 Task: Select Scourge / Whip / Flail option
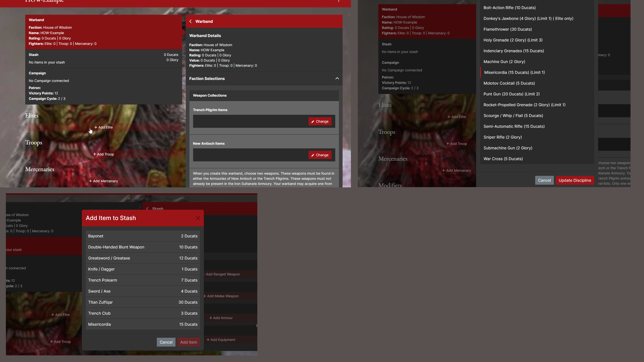coord(537,115)
